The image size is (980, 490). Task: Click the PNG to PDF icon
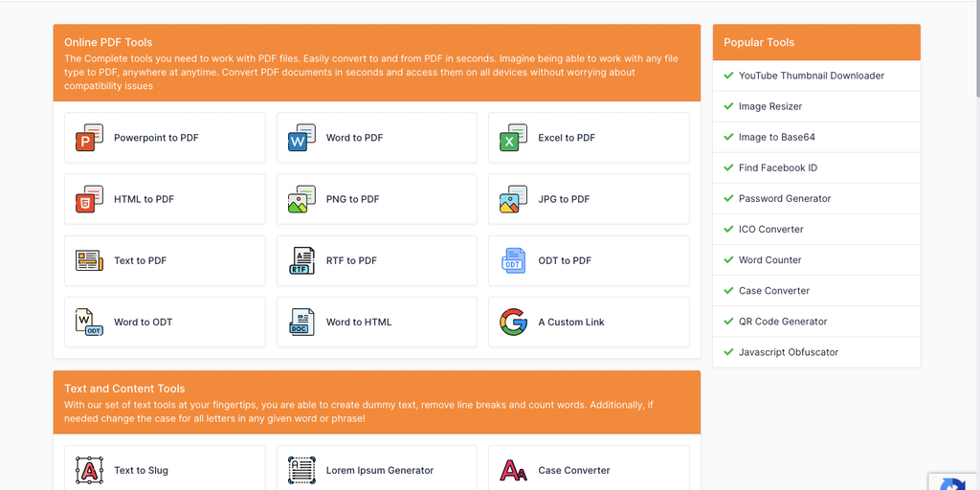(x=301, y=199)
